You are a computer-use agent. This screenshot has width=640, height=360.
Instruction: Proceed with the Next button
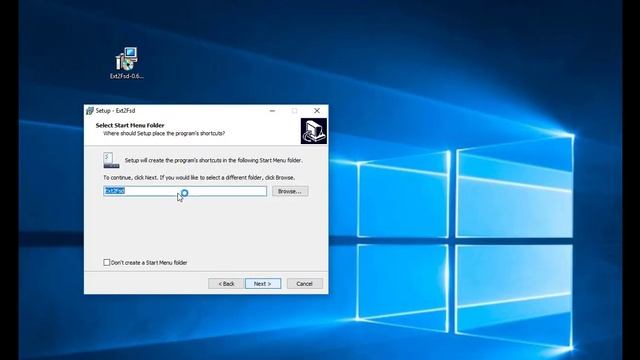tap(263, 284)
